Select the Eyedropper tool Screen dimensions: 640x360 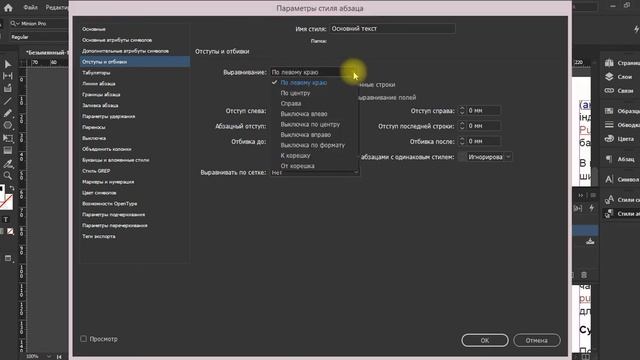(x=8, y=164)
